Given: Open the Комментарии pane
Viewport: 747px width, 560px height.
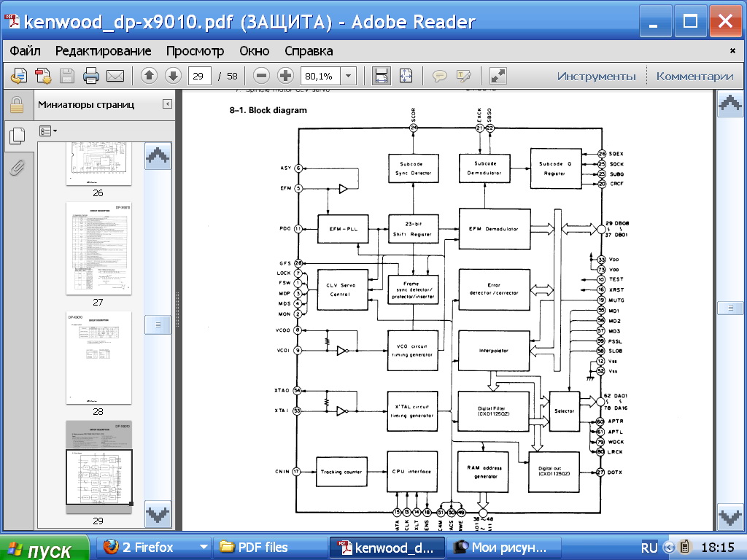Looking at the screenshot, I should coord(694,76).
